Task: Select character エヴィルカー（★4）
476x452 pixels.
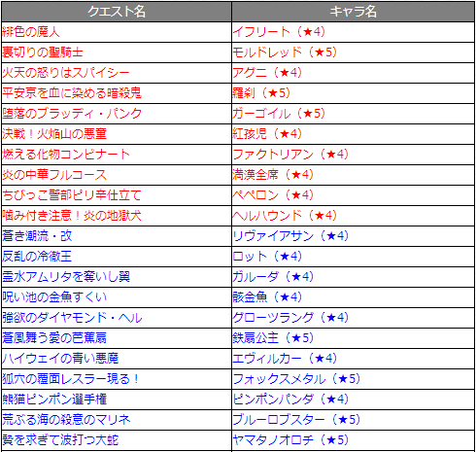Action: point(285,359)
